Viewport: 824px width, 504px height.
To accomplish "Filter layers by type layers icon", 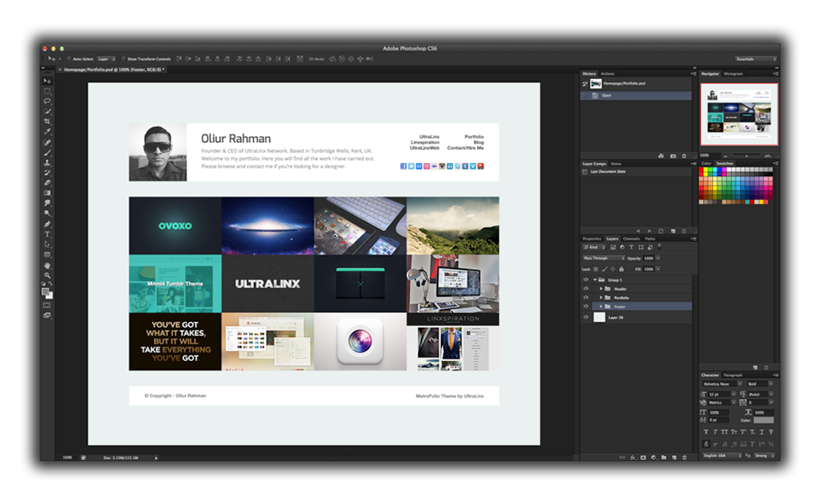I will [x=631, y=247].
